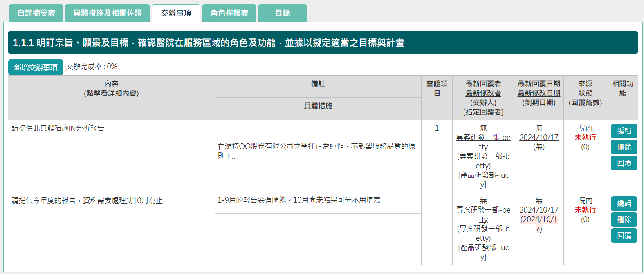The width and height of the screenshot is (644, 274).
Task: Open details of 請提供今年度的報告 task
Action: click(x=87, y=200)
